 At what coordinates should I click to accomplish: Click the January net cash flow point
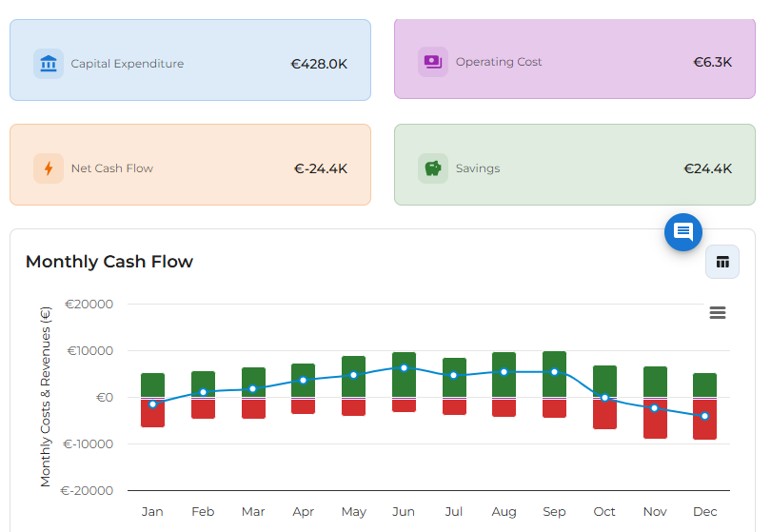[152, 404]
